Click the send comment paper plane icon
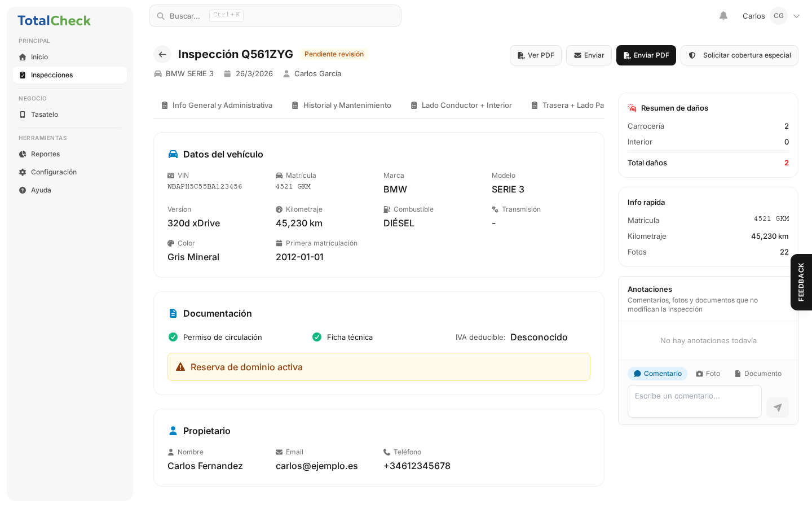The image size is (812, 508). tap(777, 408)
